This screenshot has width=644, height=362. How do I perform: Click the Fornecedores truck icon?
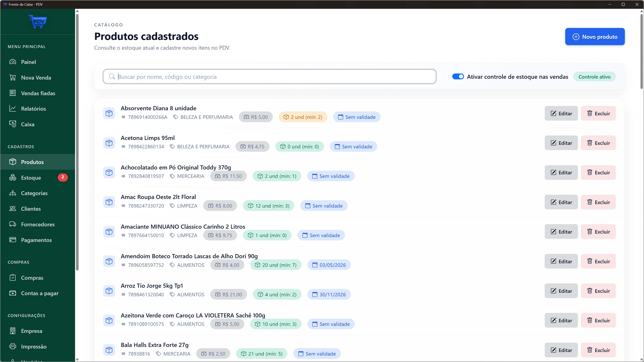13,224
